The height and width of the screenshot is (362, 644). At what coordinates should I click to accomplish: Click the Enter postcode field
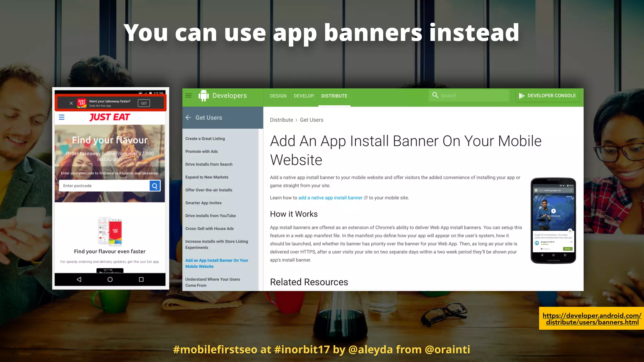pos(104,186)
